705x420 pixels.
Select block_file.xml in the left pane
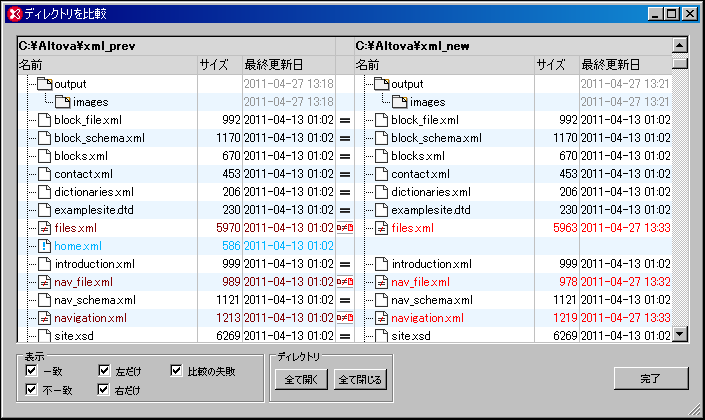point(88,120)
